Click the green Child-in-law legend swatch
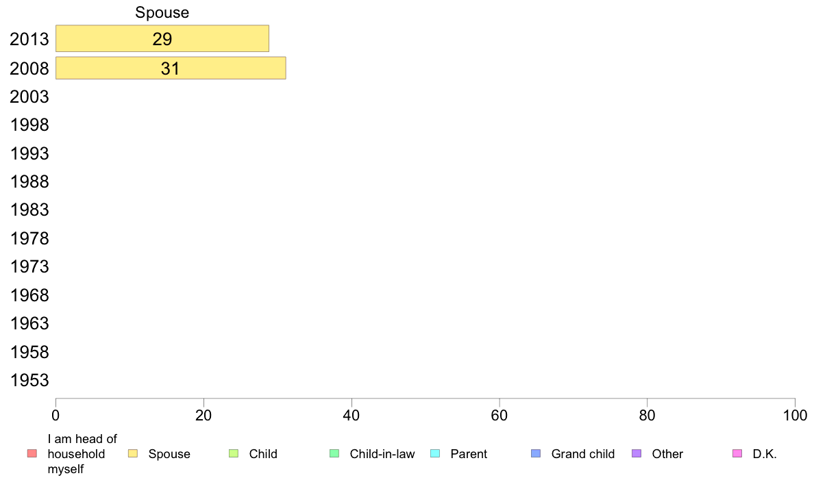 point(334,453)
